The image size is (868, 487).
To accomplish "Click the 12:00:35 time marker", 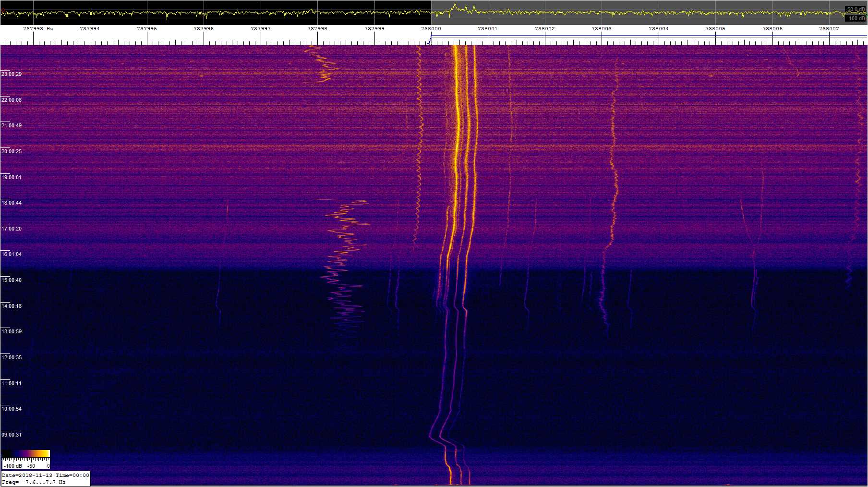I will pyautogui.click(x=12, y=357).
